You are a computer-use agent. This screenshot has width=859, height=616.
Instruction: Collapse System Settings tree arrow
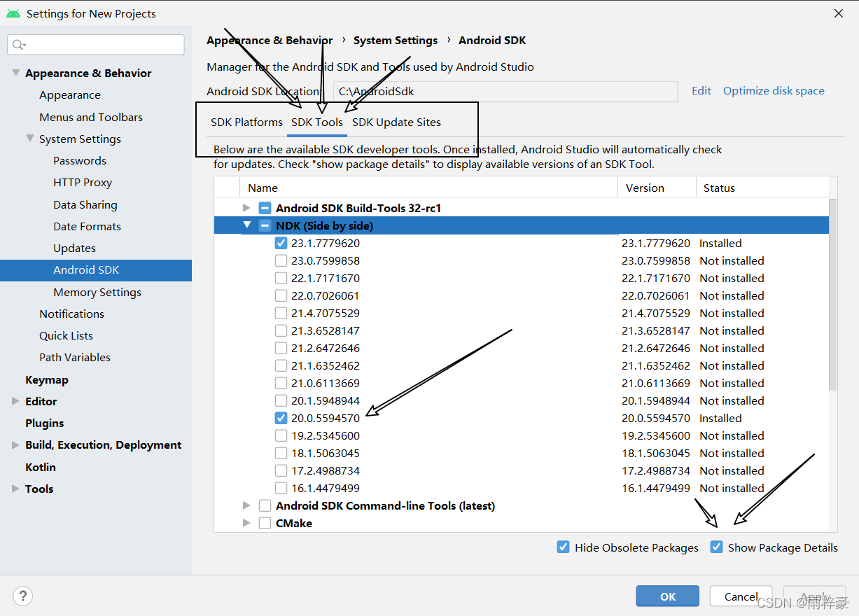click(30, 139)
